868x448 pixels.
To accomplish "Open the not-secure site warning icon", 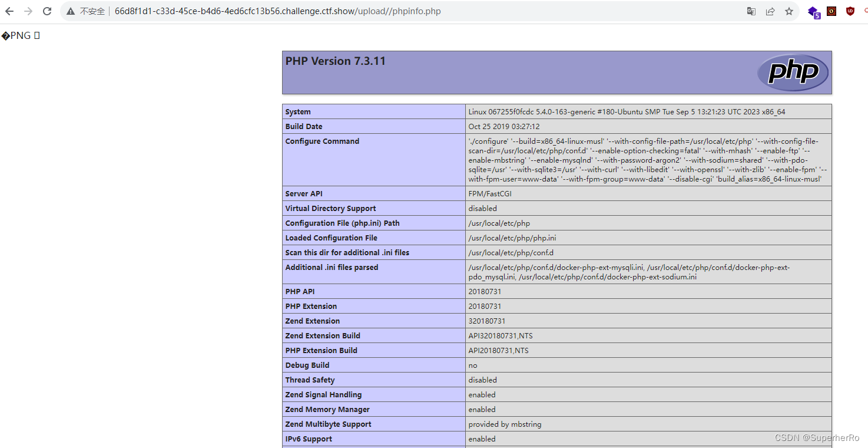I will tap(71, 11).
